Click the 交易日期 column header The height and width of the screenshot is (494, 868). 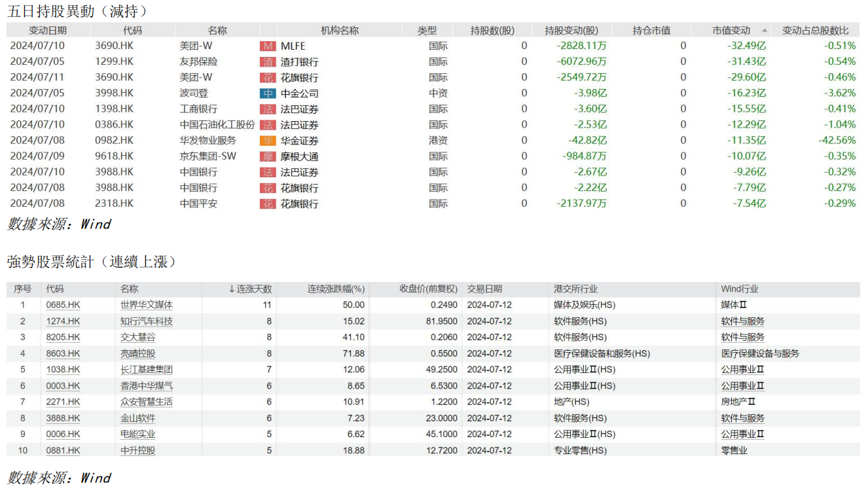(485, 289)
